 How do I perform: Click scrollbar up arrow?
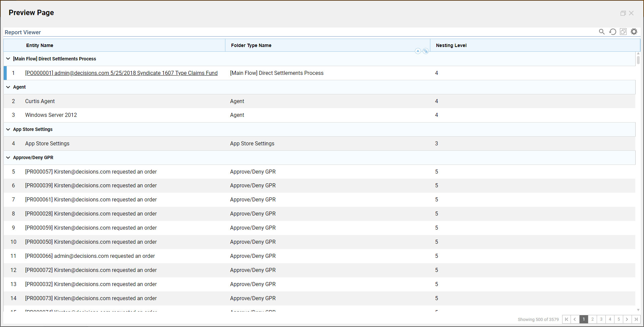tap(638, 53)
